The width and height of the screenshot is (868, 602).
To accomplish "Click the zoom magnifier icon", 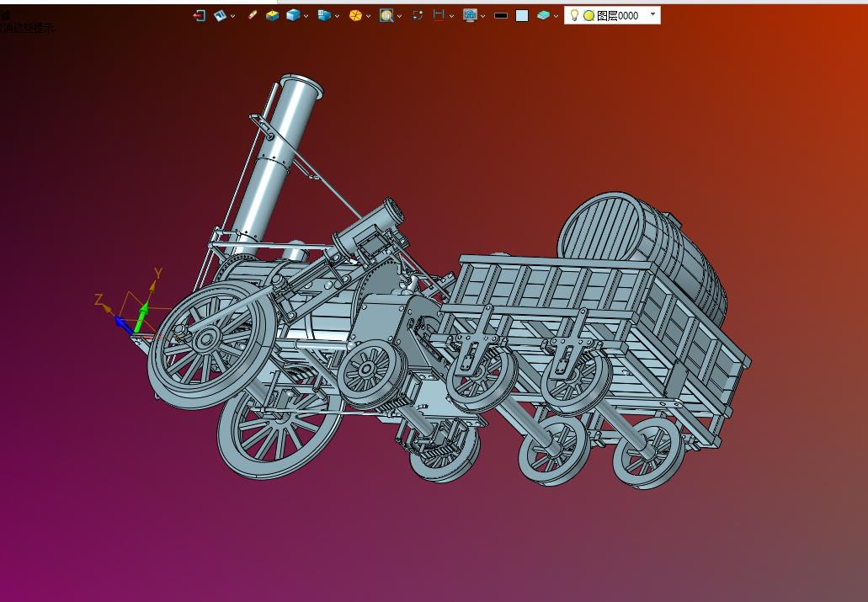I will pos(386,15).
